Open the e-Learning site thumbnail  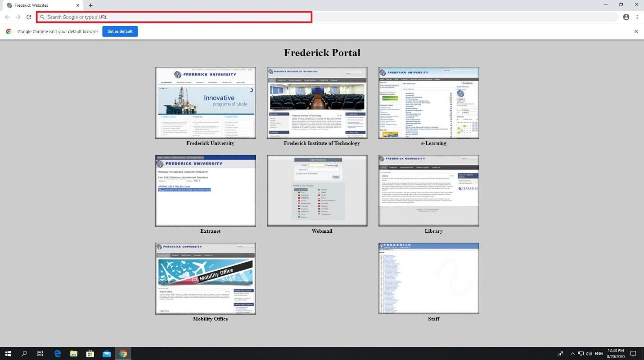click(429, 103)
